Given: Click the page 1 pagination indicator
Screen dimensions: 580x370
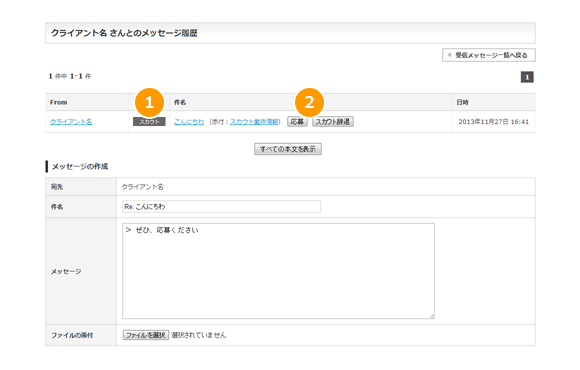Looking at the screenshot, I should (527, 77).
